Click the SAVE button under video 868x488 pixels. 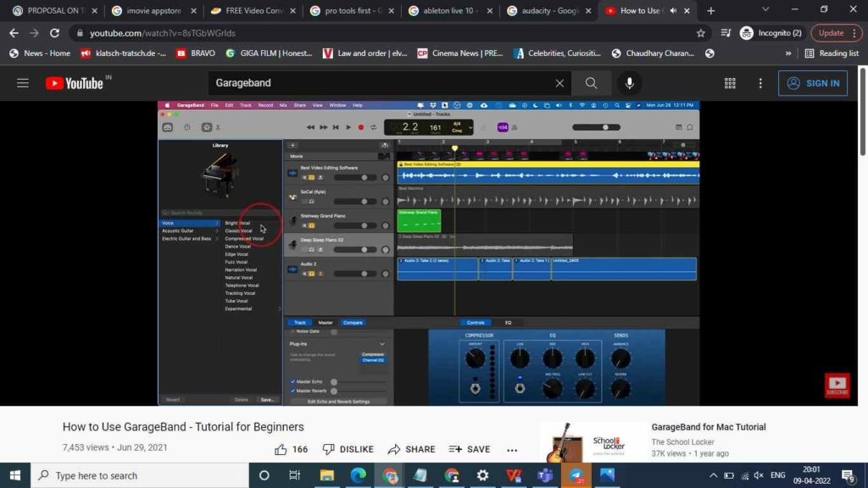(470, 449)
